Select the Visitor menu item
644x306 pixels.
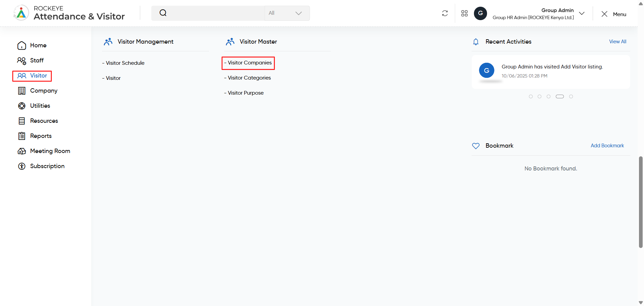coord(39,75)
